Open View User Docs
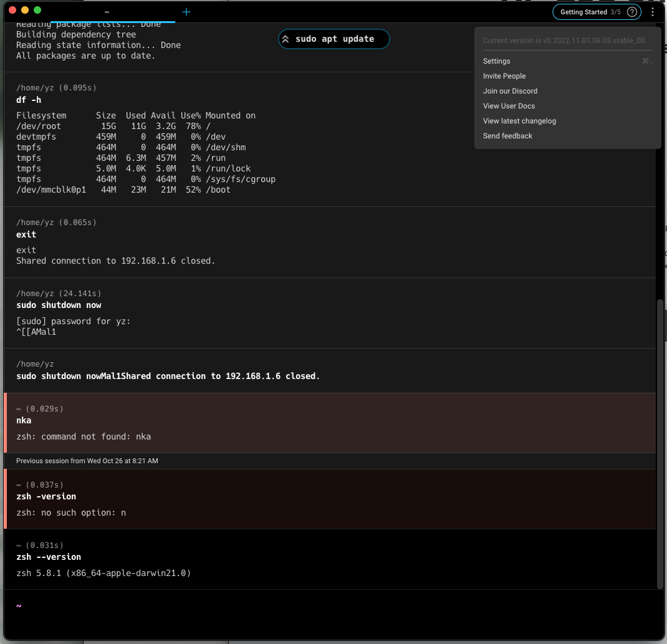The image size is (667, 644). click(509, 105)
